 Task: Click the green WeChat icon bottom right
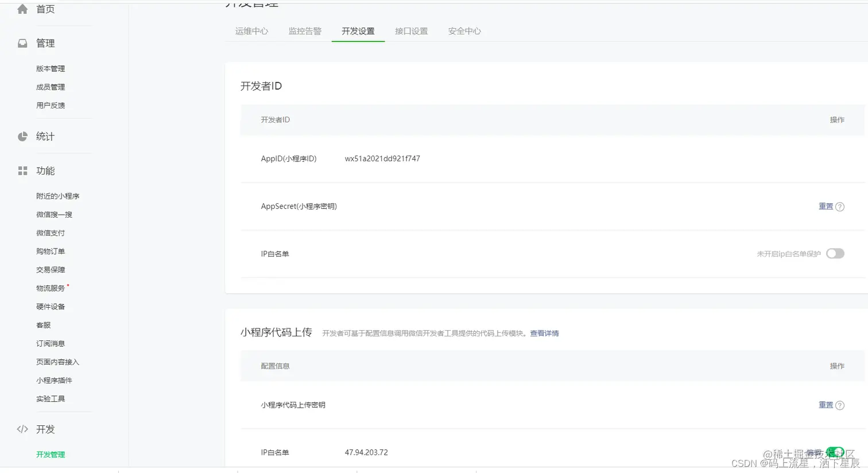coord(836,452)
